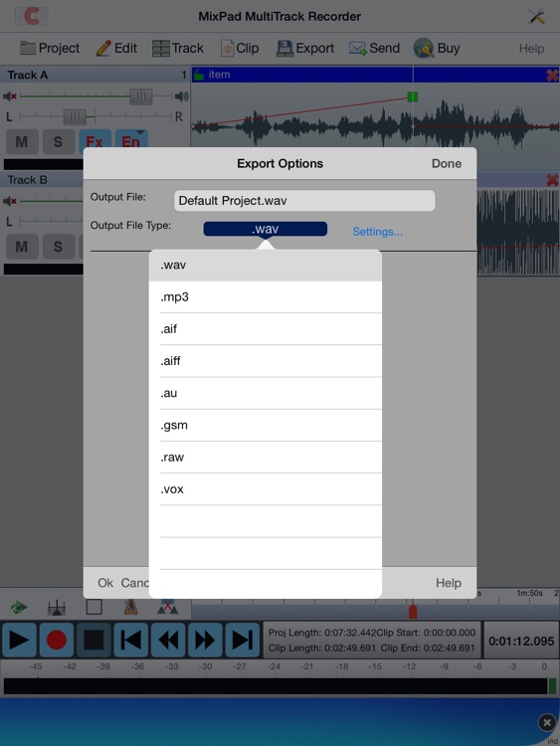Image resolution: width=560 pixels, height=746 pixels.
Task: Start recording with the red Record button
Action: [57, 640]
